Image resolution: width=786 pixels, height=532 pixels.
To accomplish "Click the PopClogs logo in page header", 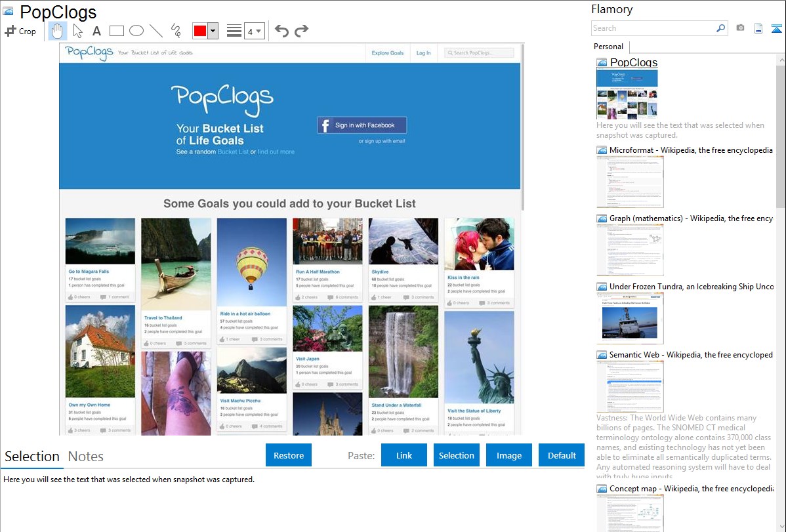I will click(89, 52).
